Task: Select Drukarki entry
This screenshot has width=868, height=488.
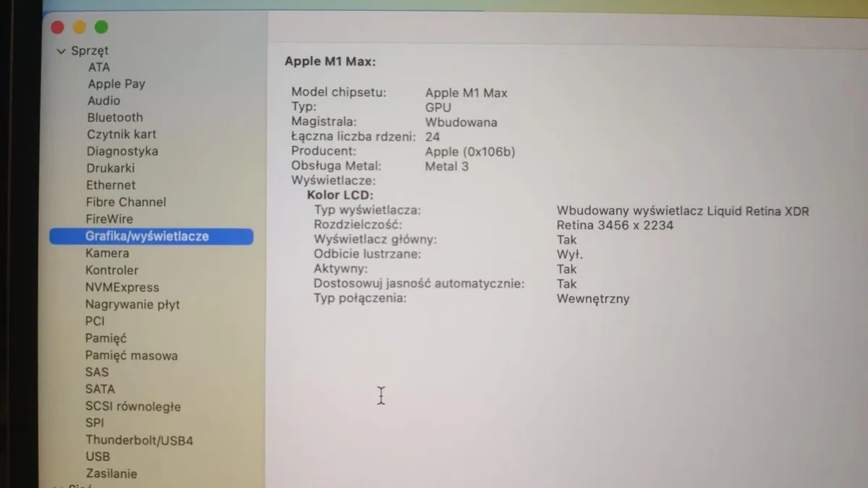Action: (x=111, y=168)
